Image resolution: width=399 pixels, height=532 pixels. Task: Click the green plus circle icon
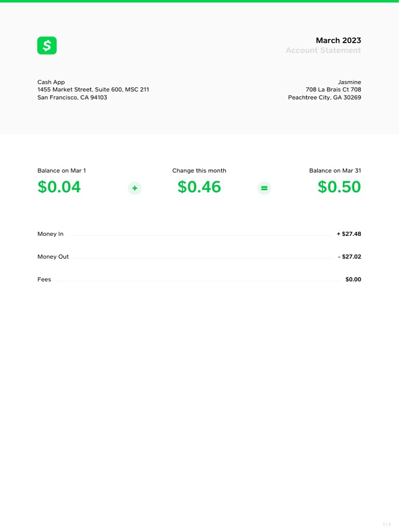(x=135, y=188)
